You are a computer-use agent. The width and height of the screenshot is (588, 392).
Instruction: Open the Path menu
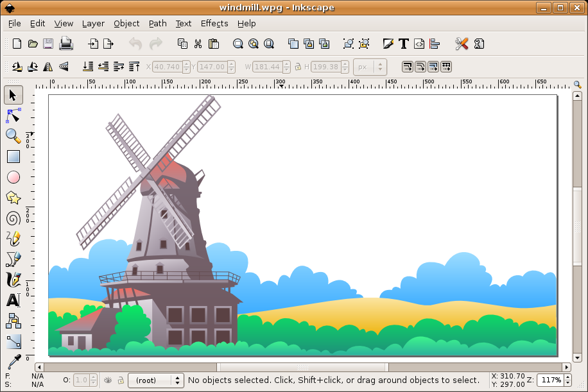(x=157, y=23)
